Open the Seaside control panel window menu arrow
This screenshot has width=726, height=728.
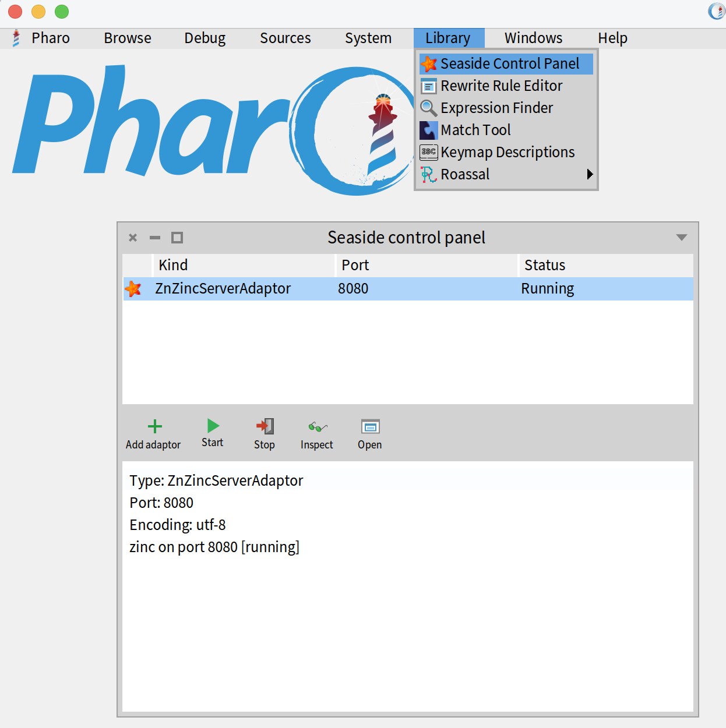click(x=682, y=237)
